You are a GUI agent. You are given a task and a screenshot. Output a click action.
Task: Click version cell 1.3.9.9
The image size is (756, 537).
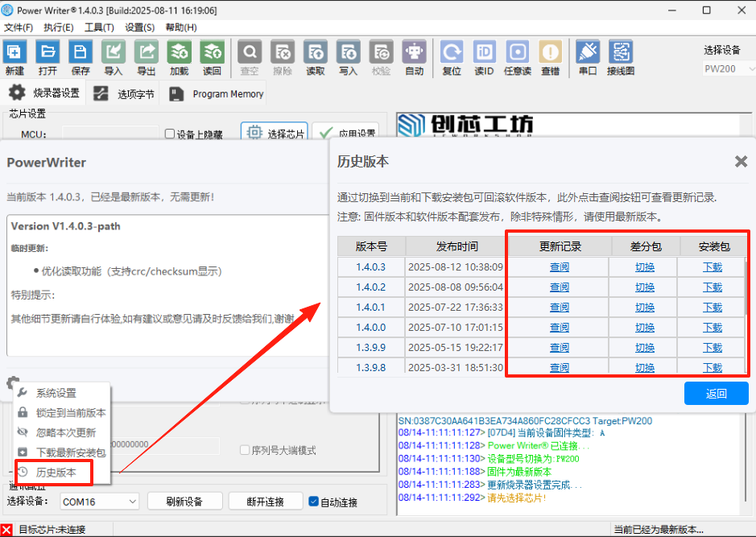tap(371, 348)
